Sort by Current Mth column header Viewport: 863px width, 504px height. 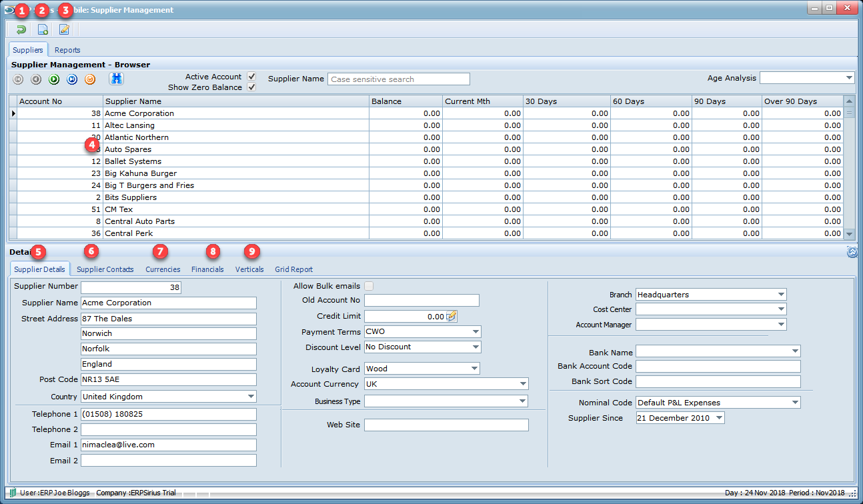[483, 101]
